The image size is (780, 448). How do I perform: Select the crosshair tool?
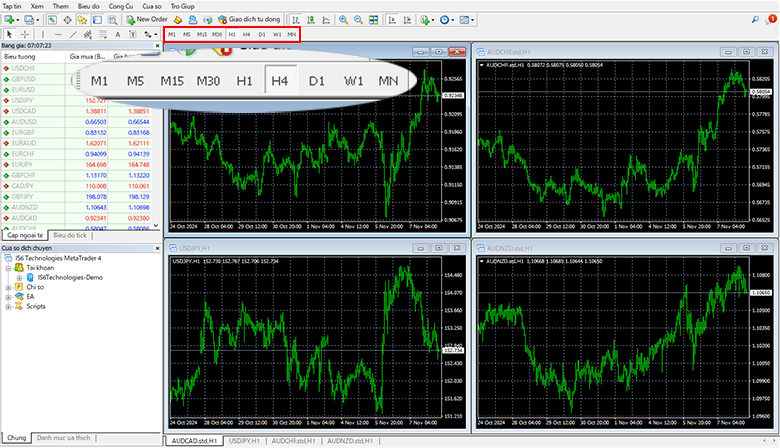point(24,34)
